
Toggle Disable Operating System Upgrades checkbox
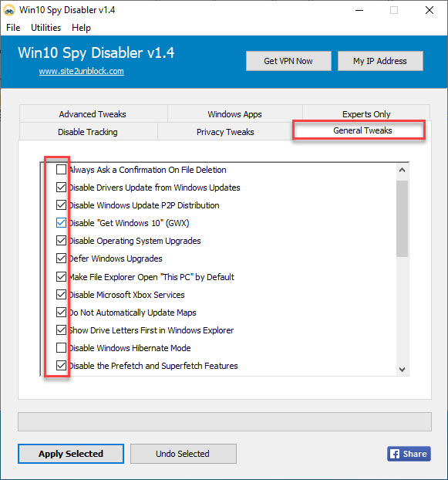61,240
